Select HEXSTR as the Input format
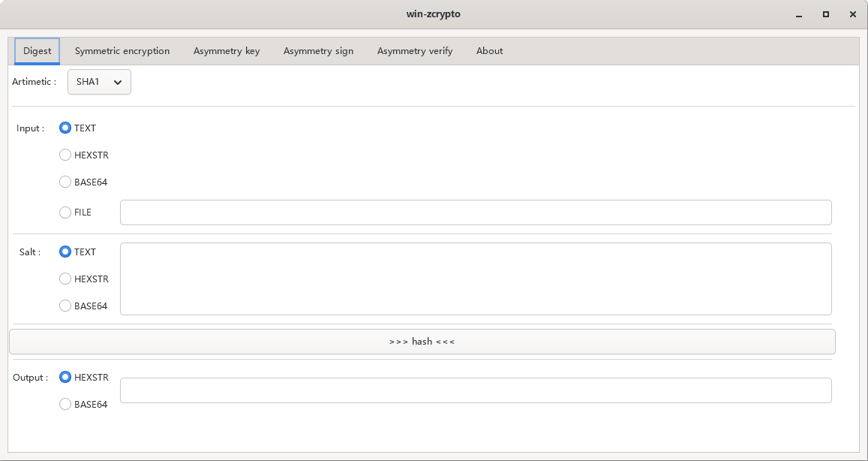The image size is (868, 461). tap(83, 155)
